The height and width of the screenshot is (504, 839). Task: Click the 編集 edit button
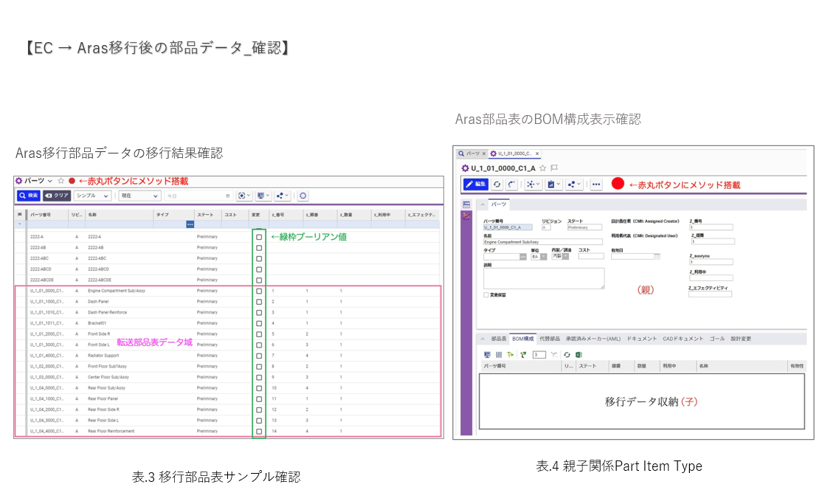coord(475,184)
